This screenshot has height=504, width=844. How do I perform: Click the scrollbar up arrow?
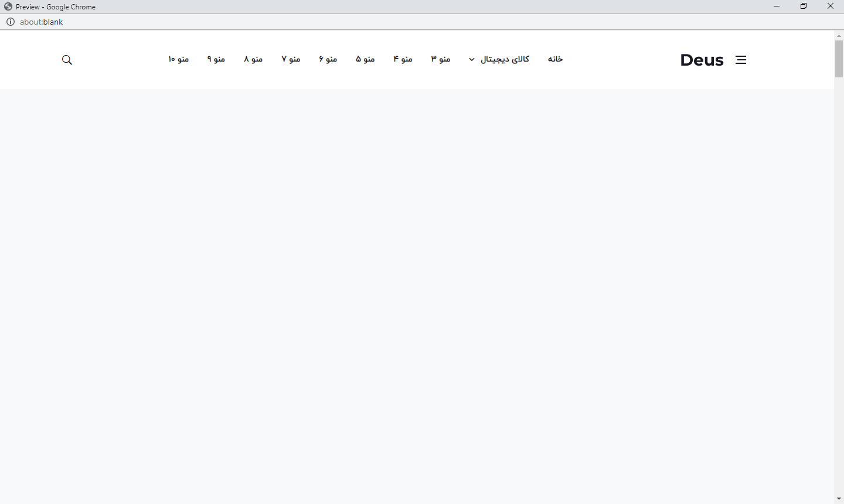pyautogui.click(x=839, y=36)
